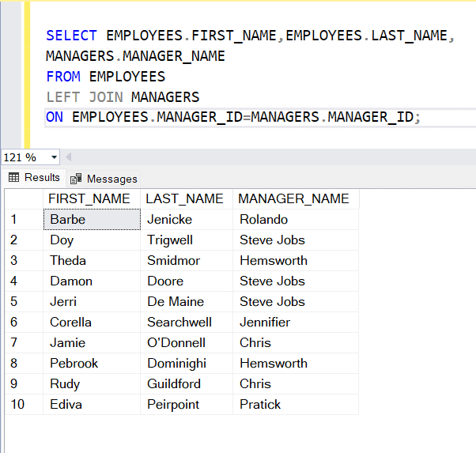The image size is (476, 453).
Task: Select the cell 'Theda'
Action: (92, 261)
